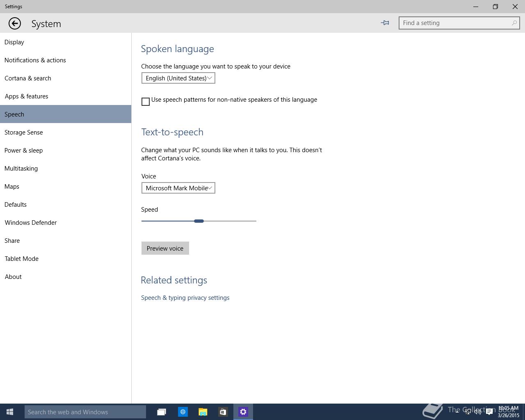Image resolution: width=525 pixels, height=420 pixels.
Task: Click the Preview voice button
Action: 165,248
